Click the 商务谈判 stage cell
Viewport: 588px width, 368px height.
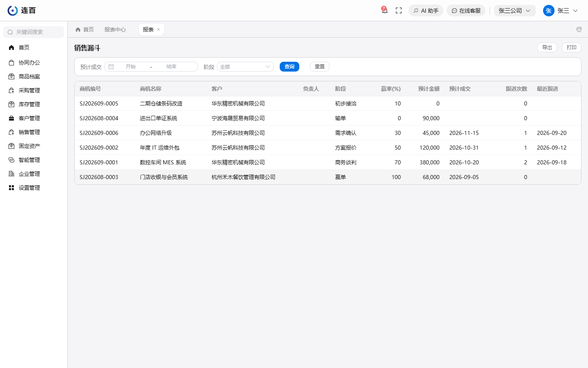(346, 162)
